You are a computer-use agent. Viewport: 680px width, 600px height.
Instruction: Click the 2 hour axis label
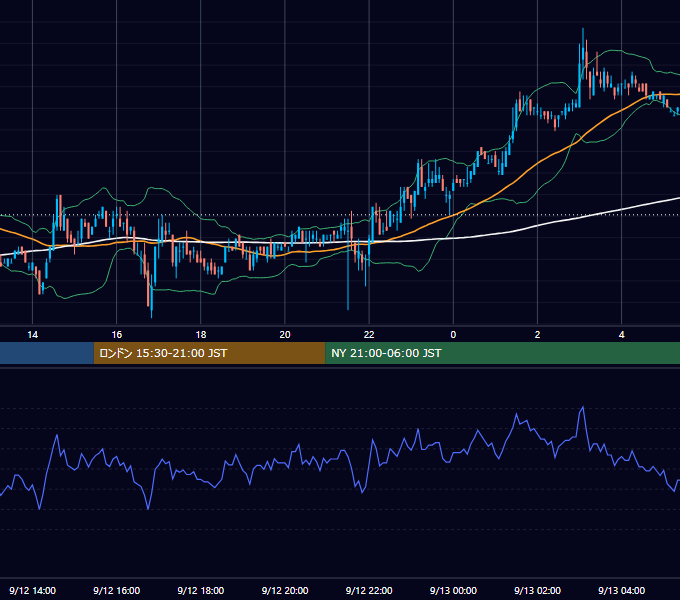click(537, 335)
